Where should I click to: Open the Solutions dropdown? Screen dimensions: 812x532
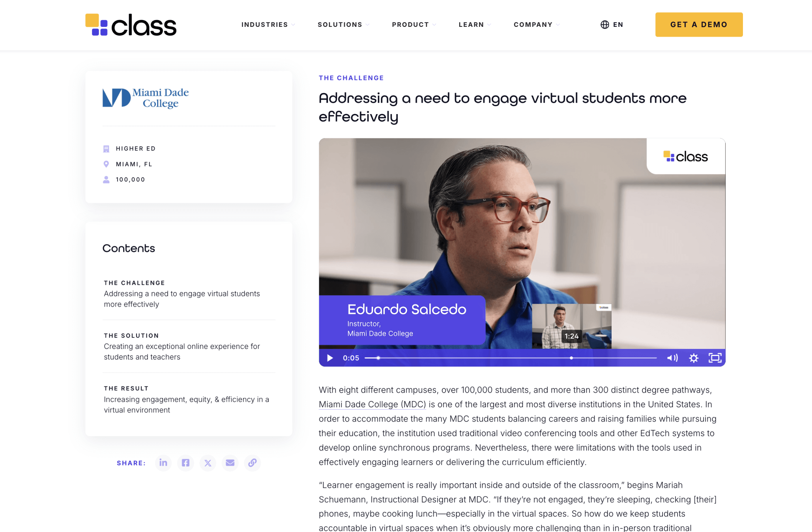(343, 24)
